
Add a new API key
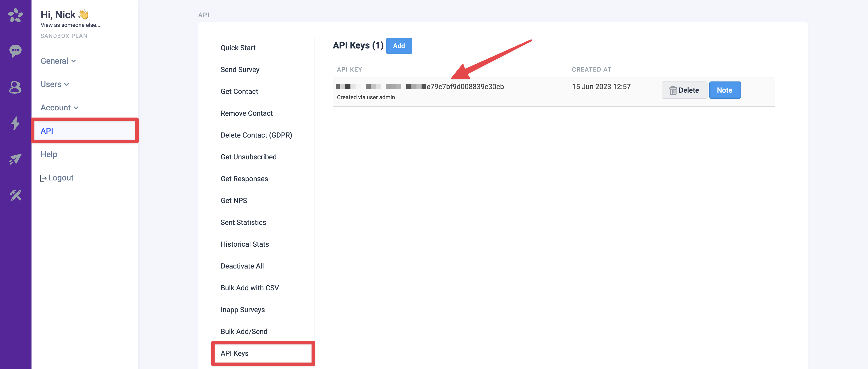(399, 46)
